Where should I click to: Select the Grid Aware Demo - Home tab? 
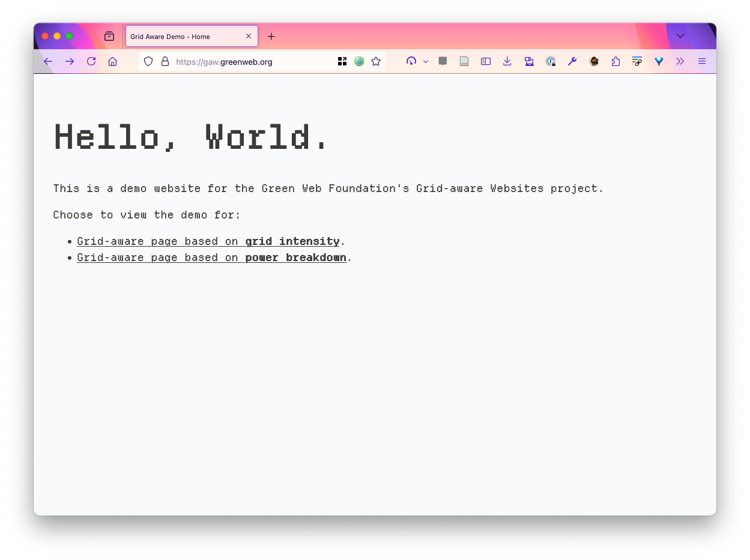coord(192,36)
